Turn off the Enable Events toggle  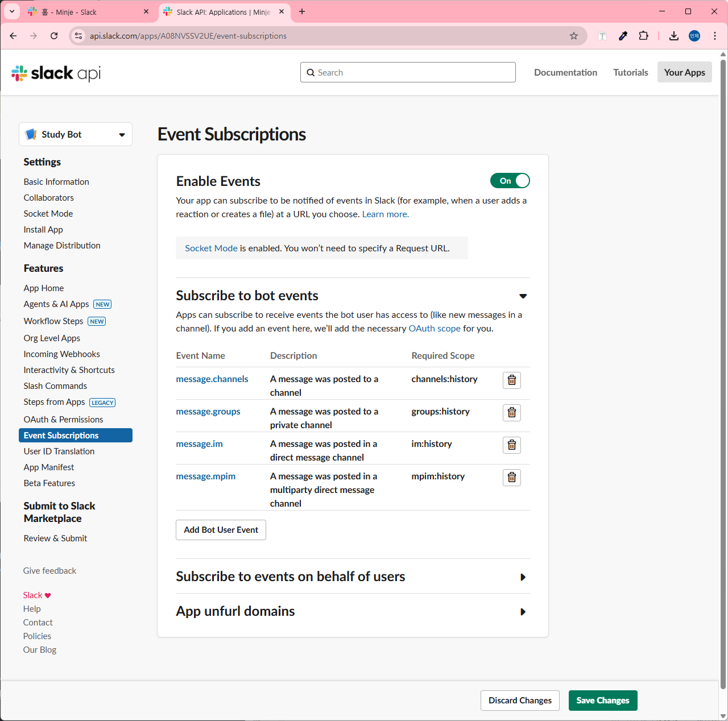[510, 181]
